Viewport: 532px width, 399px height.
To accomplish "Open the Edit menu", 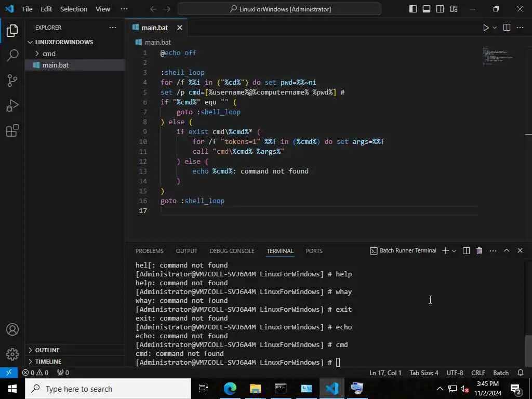I will pyautogui.click(x=46, y=9).
